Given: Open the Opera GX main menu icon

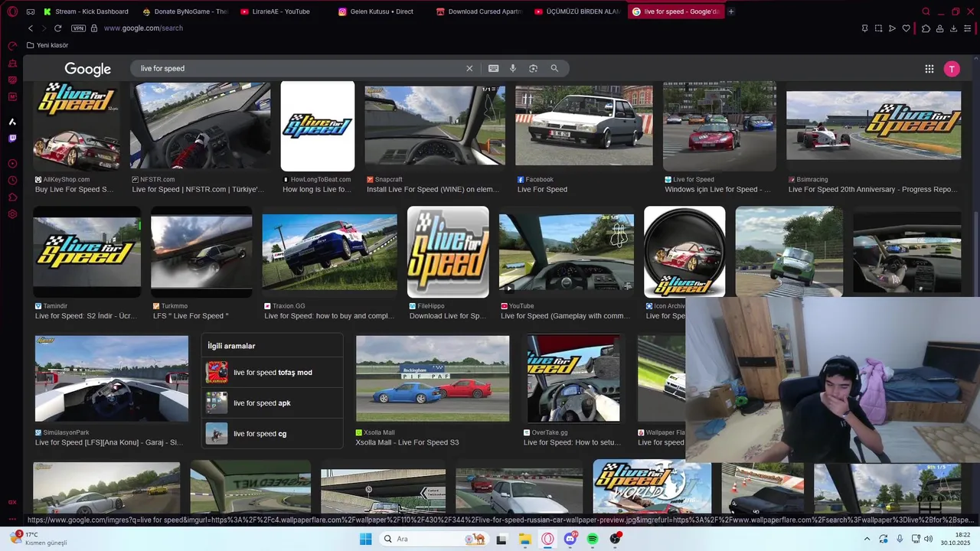Looking at the screenshot, I should pos(12,11).
